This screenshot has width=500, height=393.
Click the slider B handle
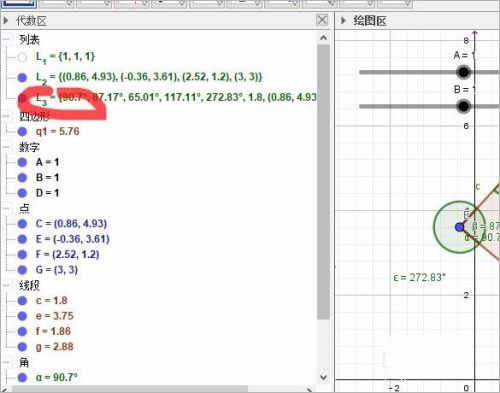(x=463, y=106)
